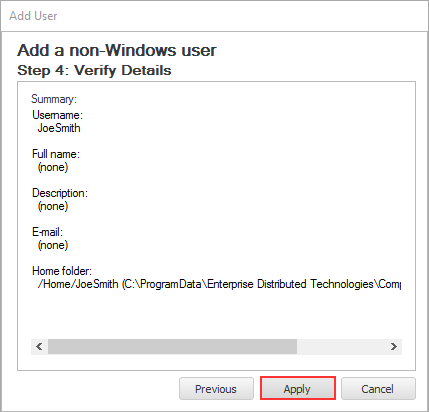The height and width of the screenshot is (412, 429).
Task: Click the Full name label
Action: [56, 154]
